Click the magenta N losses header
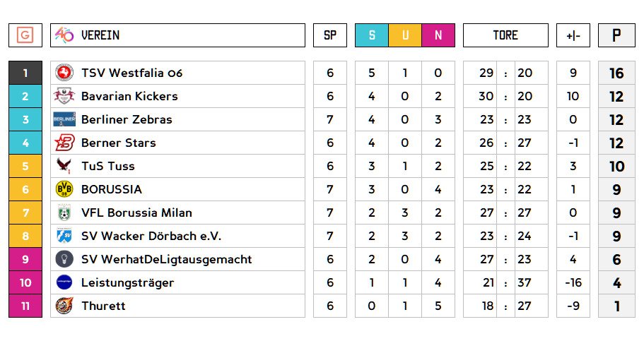This screenshot has width=644, height=341. [x=438, y=35]
